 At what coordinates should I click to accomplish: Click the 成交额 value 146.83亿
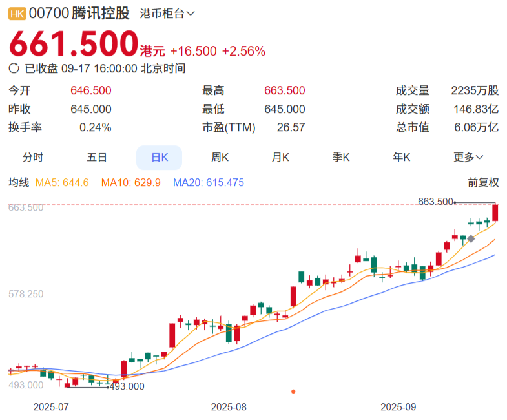(476, 109)
